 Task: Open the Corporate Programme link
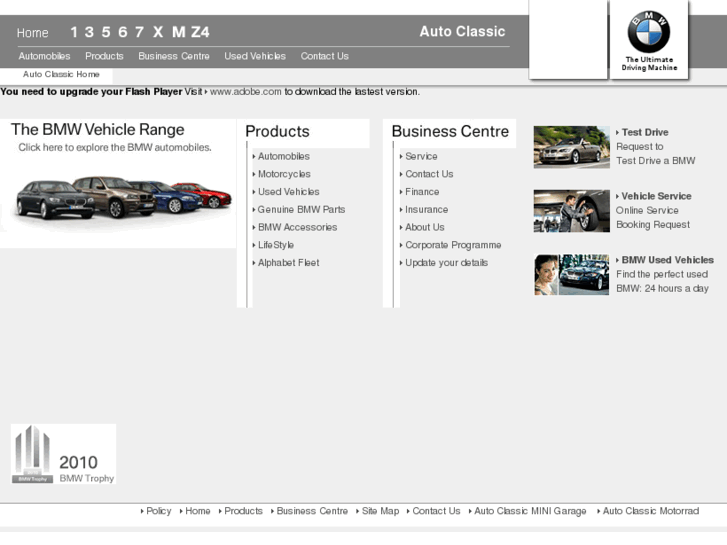[x=453, y=245]
